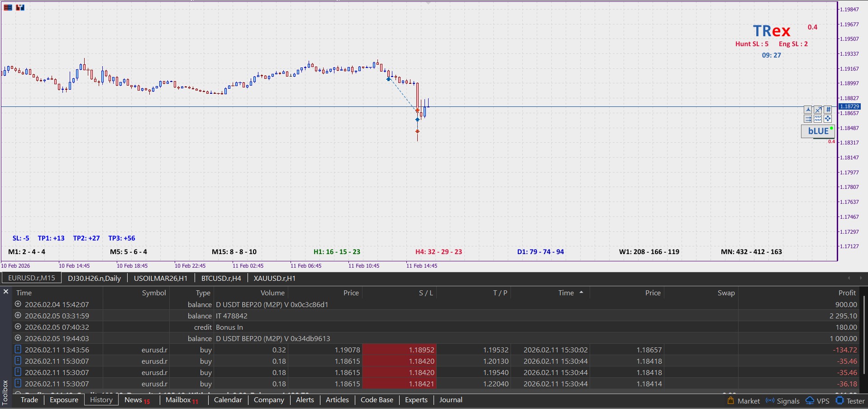
Task: Open the Strategy Tester button
Action: [850, 401]
